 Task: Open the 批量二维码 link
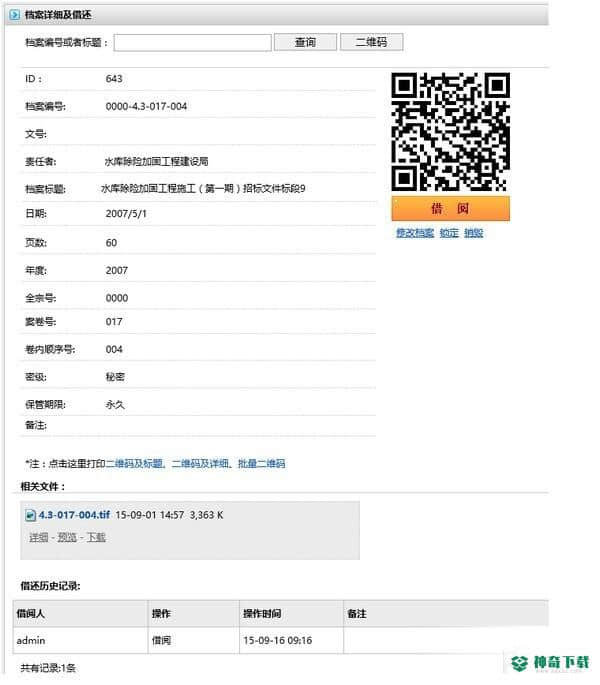(261, 464)
